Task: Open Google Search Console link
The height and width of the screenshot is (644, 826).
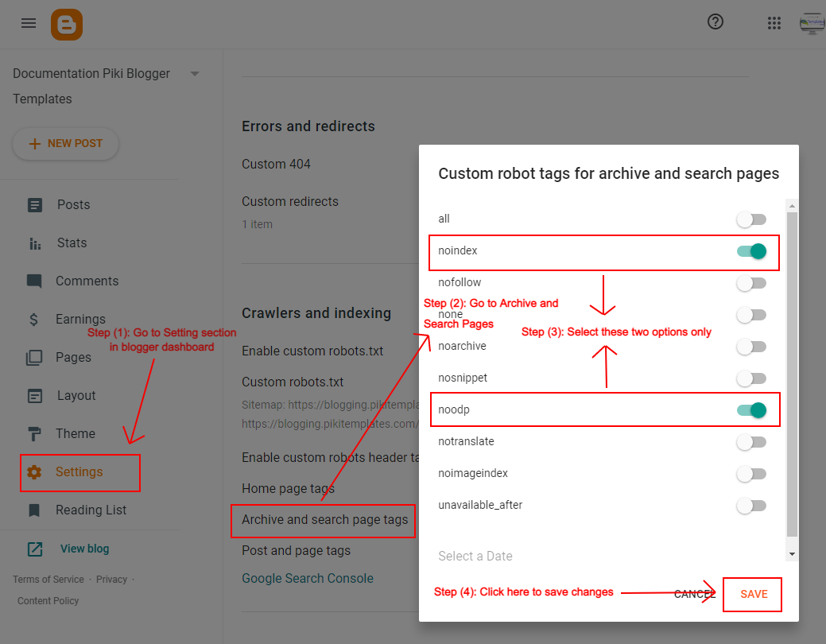Action: click(x=308, y=579)
